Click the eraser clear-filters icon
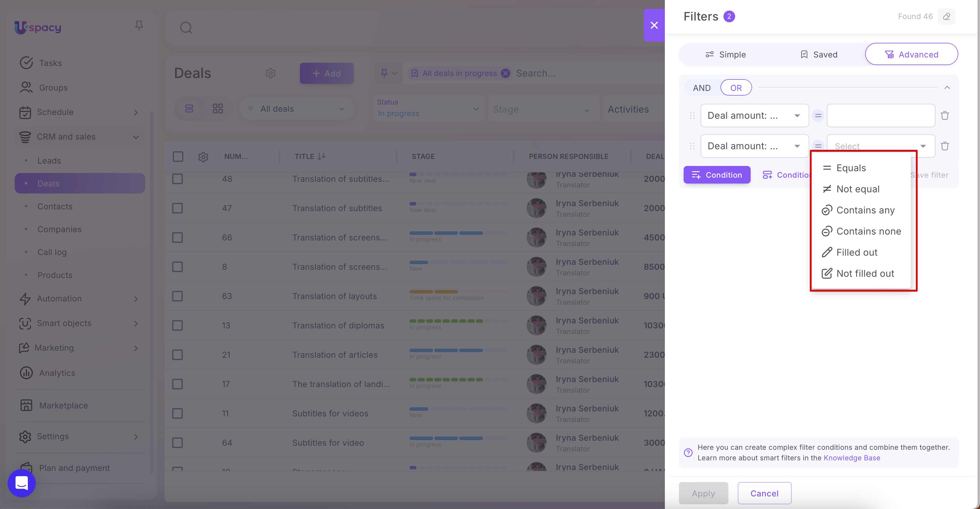Viewport: 980px width, 509px height. [946, 16]
